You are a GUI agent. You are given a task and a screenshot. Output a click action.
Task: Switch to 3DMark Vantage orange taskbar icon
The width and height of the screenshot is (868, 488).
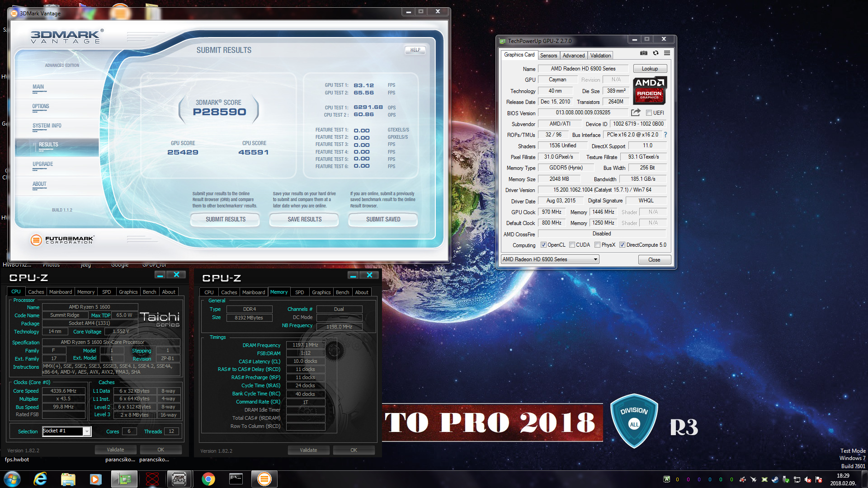coord(264,479)
